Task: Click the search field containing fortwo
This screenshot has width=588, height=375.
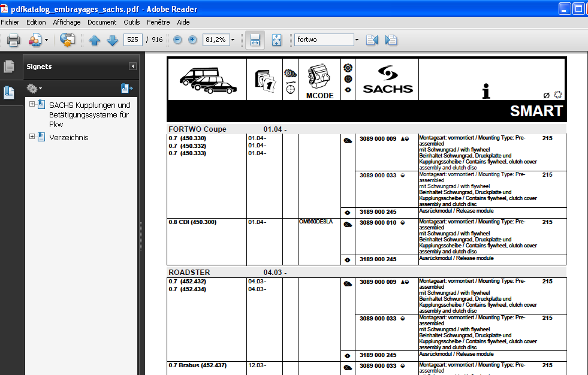Action: coord(324,40)
